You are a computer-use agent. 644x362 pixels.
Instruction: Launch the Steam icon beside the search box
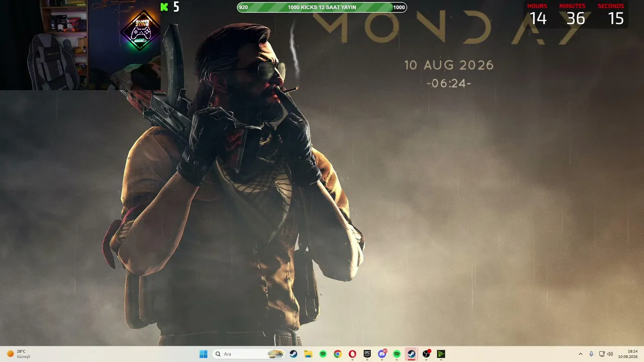(x=293, y=354)
